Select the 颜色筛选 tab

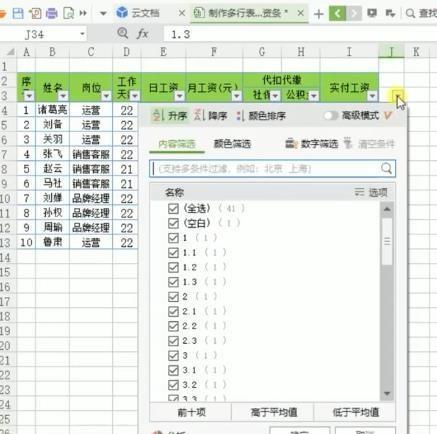pos(232,144)
